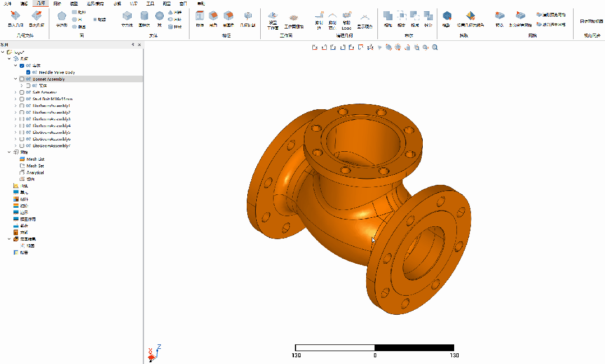This screenshot has height=364, width=605.
Task: Click the zoom-in magnifier with plus icon
Action: click(426, 48)
